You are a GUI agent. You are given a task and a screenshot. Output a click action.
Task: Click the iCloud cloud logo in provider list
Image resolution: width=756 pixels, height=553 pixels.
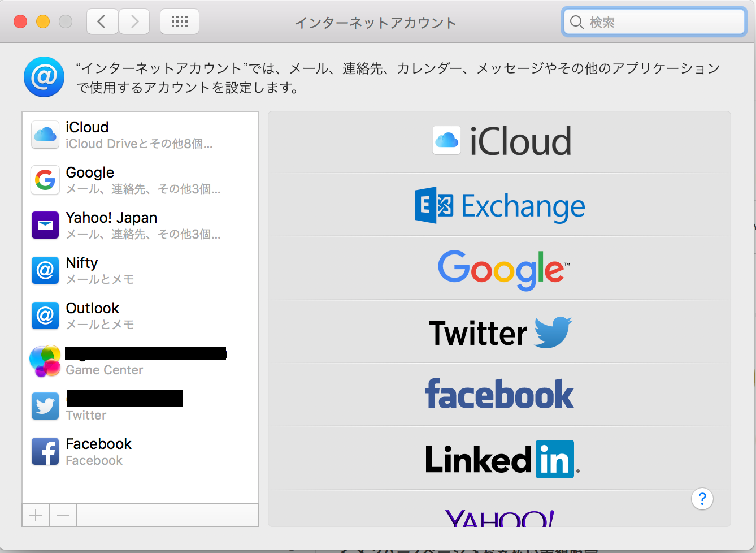447,140
